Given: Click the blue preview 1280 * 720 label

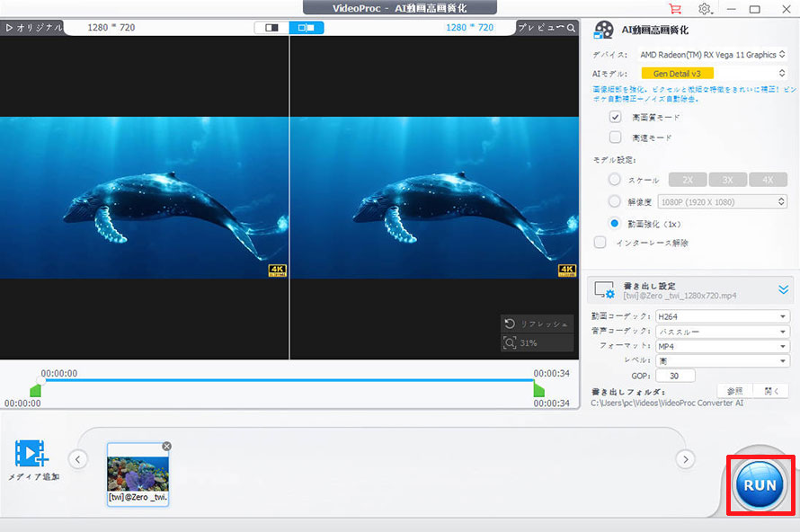Looking at the screenshot, I should (x=469, y=28).
